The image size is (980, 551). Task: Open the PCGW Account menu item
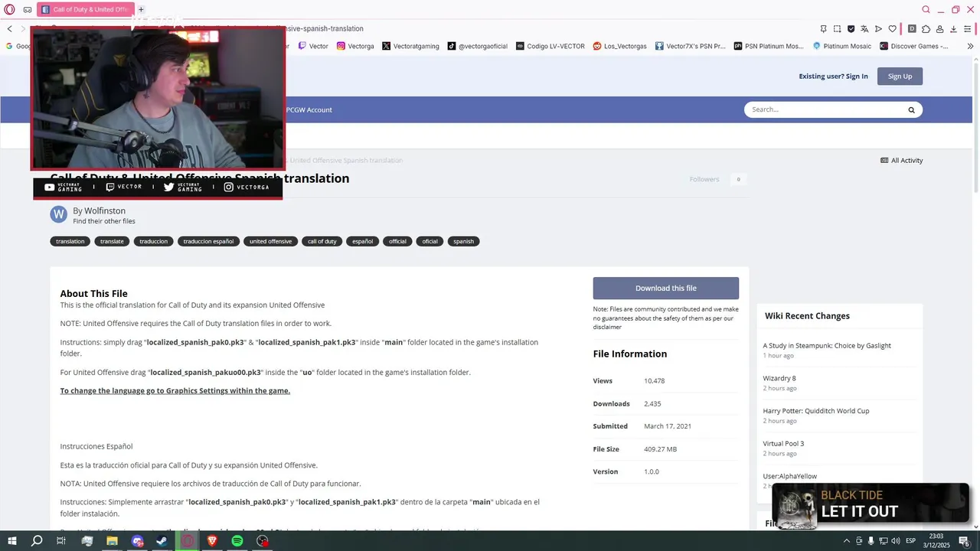(x=309, y=109)
